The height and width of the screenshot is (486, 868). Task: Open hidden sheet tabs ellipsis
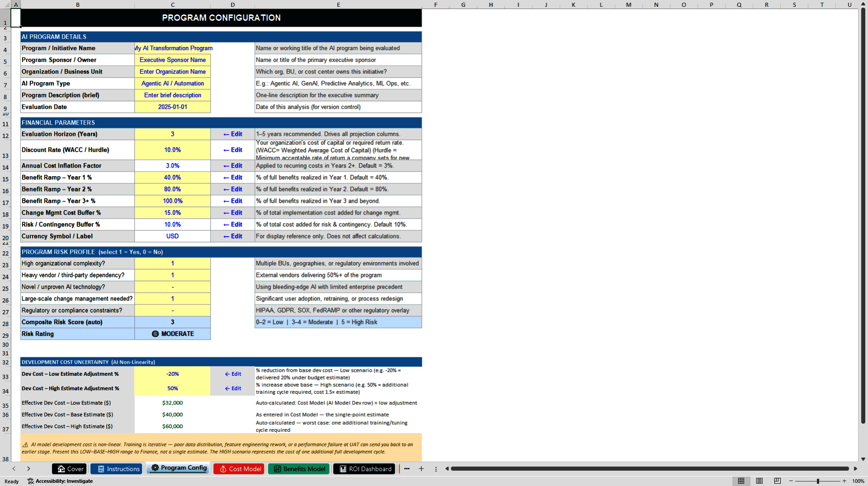pos(407,469)
